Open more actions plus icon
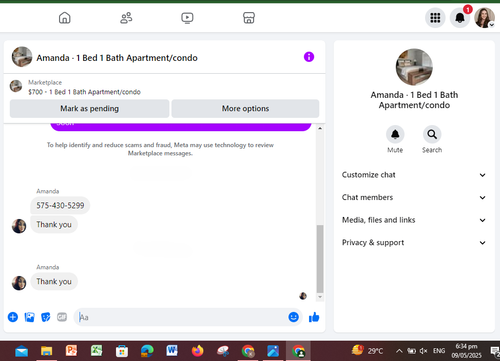 click(13, 317)
